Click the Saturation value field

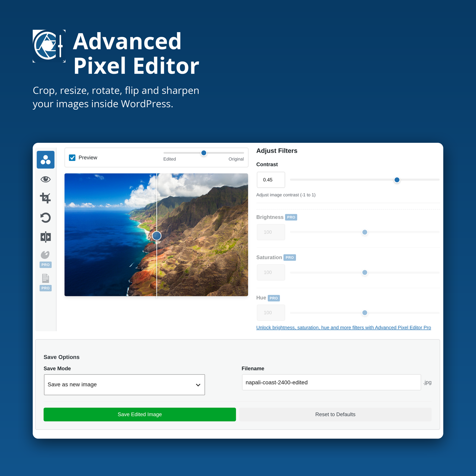[271, 273]
